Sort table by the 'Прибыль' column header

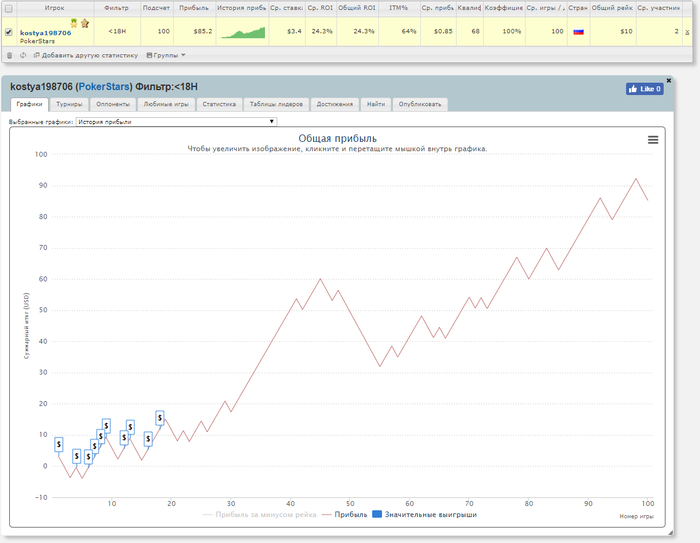pos(194,8)
